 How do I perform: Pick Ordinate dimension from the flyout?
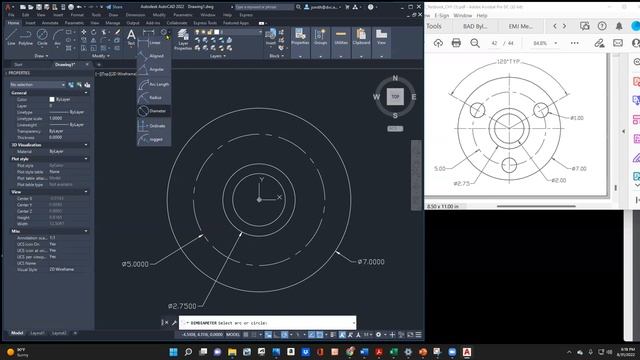154,126
